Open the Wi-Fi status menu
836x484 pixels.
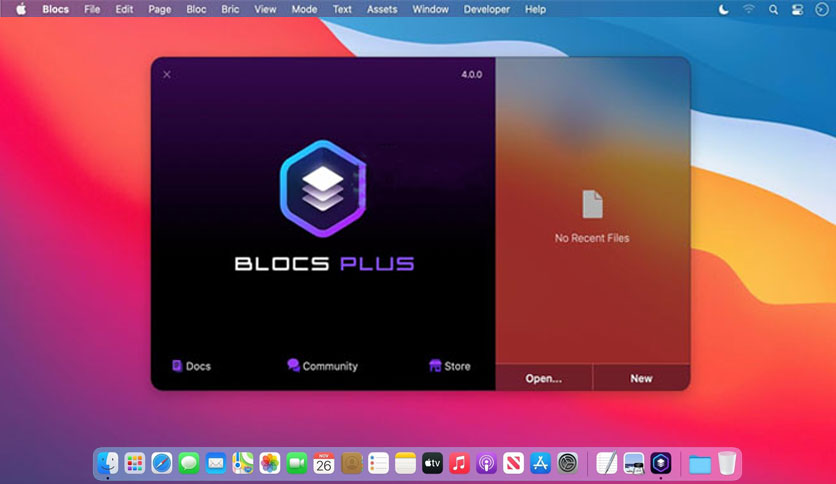749,9
